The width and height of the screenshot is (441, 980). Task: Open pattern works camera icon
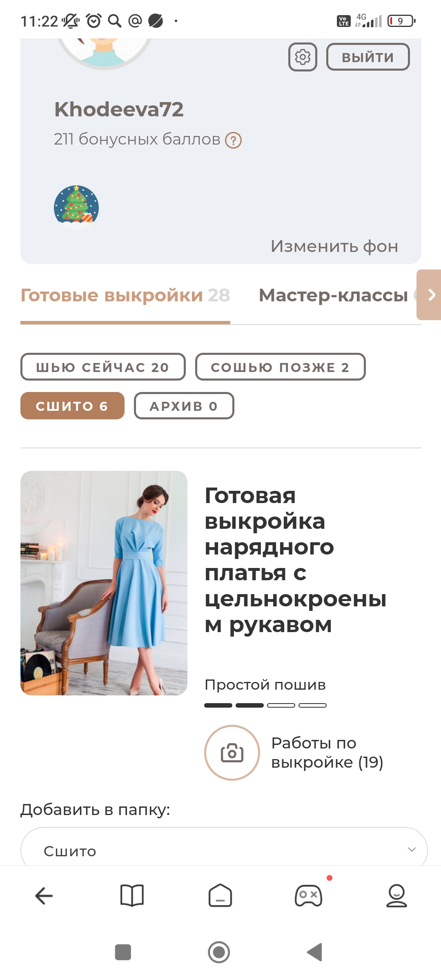232,753
